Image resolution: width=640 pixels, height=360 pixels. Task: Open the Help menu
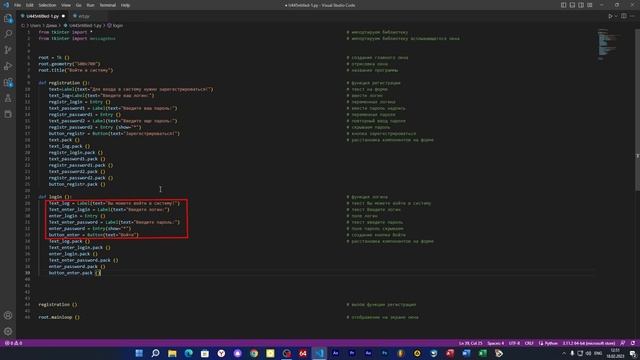point(125,5)
